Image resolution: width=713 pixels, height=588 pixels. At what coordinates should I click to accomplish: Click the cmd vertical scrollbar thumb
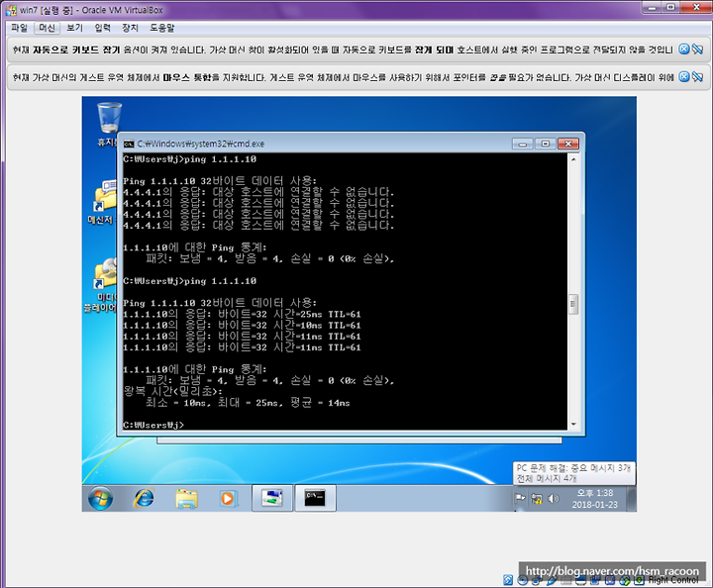tap(573, 304)
